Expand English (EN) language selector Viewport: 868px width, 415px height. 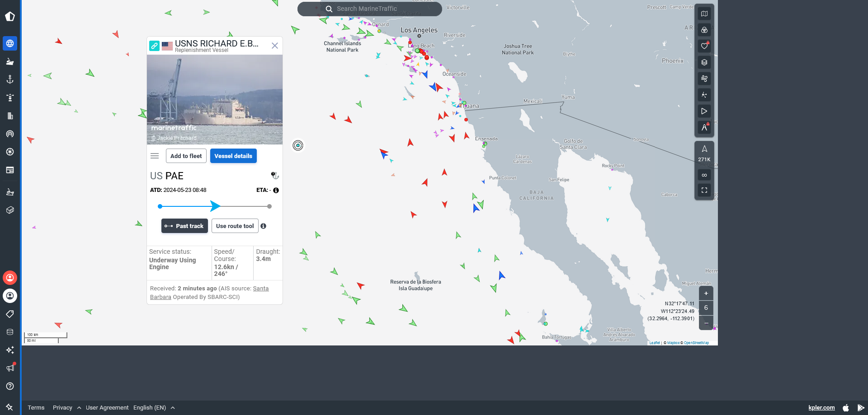pyautogui.click(x=154, y=407)
